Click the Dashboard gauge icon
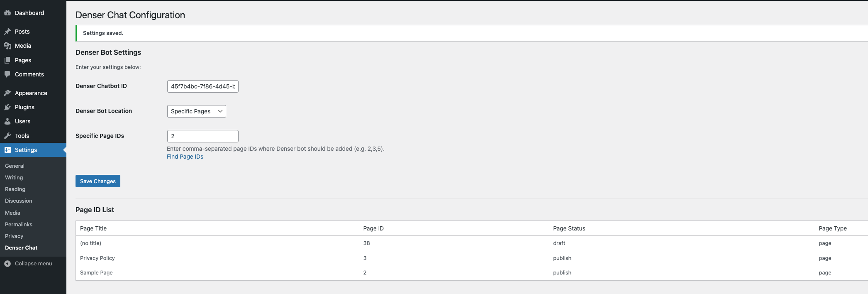This screenshot has height=294, width=868. (x=7, y=13)
